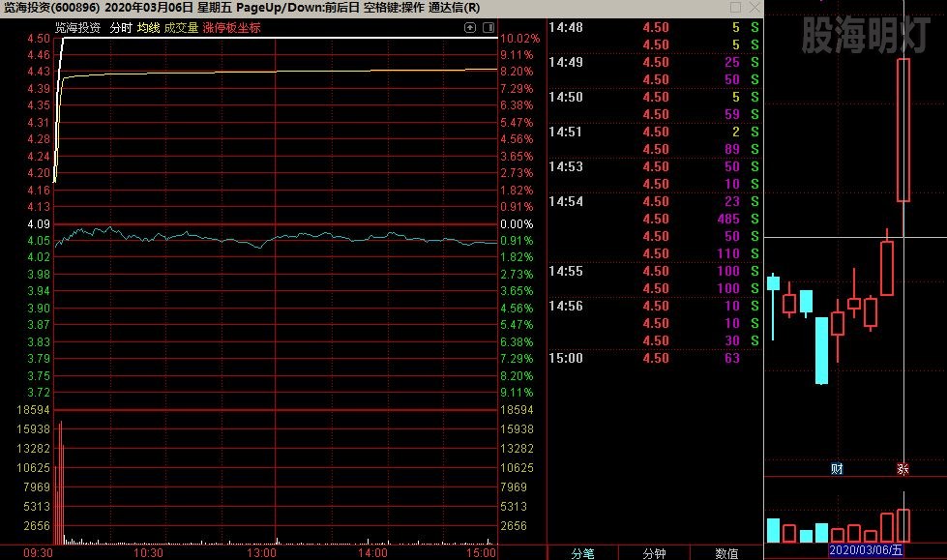The height and width of the screenshot is (560, 947).
Task: Click the 2656 right volume axis label
Action: pyautogui.click(x=514, y=526)
